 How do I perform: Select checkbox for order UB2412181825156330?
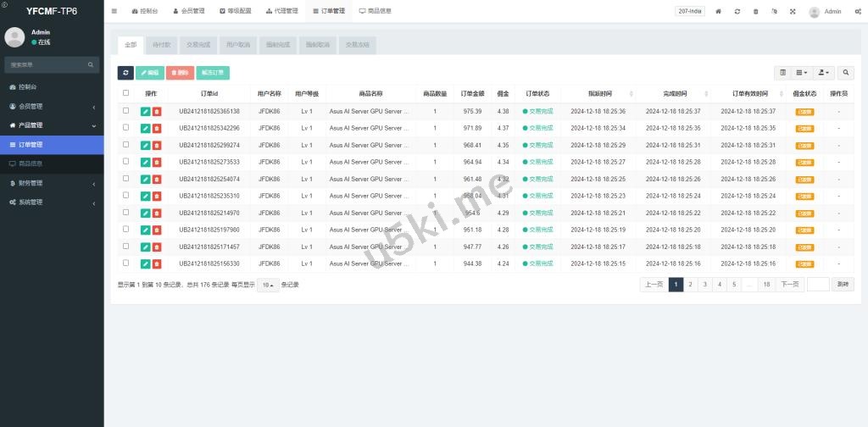126,263
